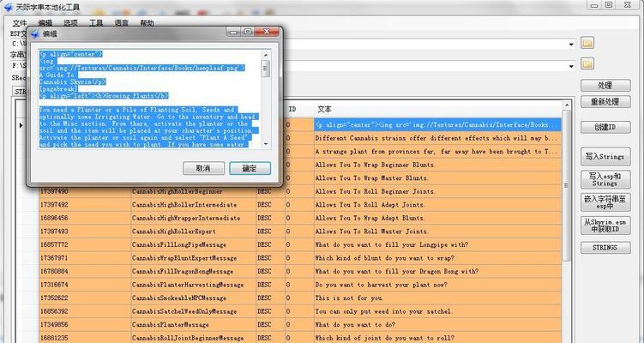Open the 语言 menu
644x343 pixels.
[x=121, y=23]
